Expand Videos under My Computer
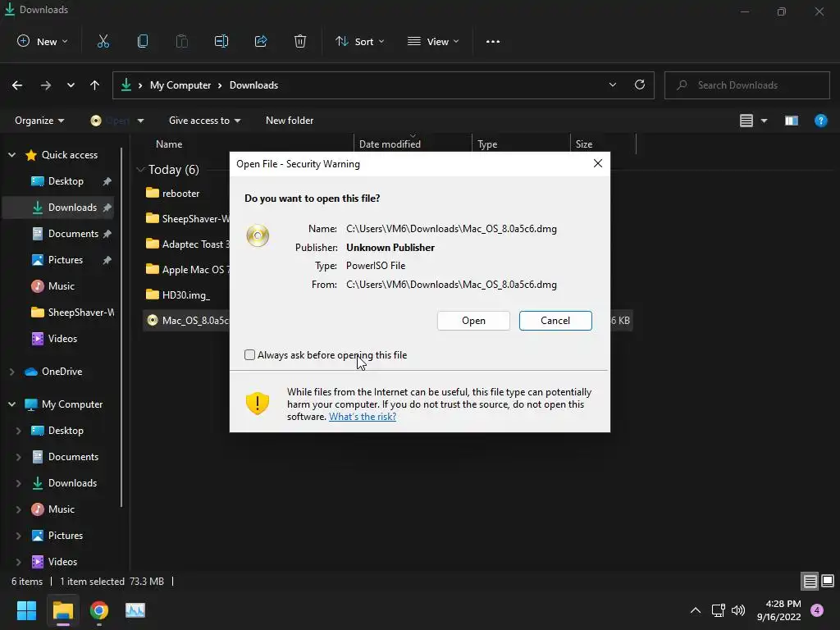Screen dimensions: 840x630 (x=18, y=562)
